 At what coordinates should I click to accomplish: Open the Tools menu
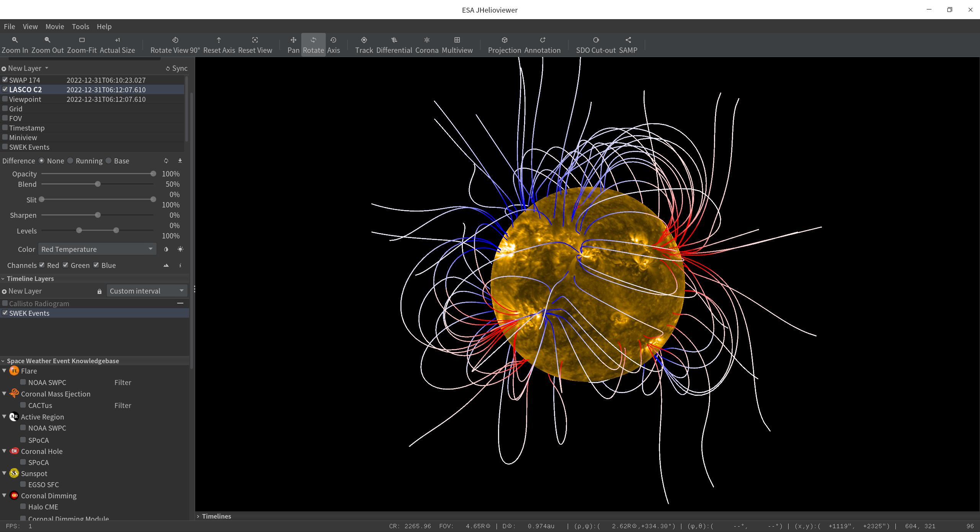coord(80,26)
